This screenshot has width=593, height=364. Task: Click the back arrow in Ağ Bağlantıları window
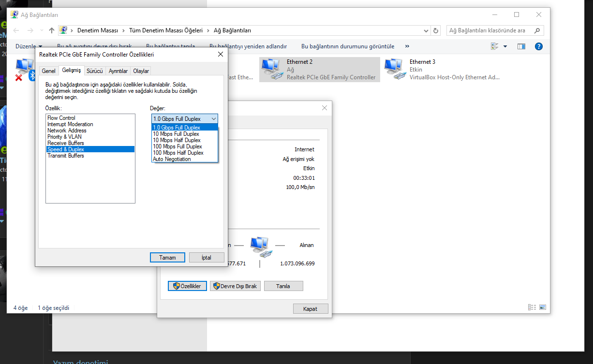click(x=16, y=30)
